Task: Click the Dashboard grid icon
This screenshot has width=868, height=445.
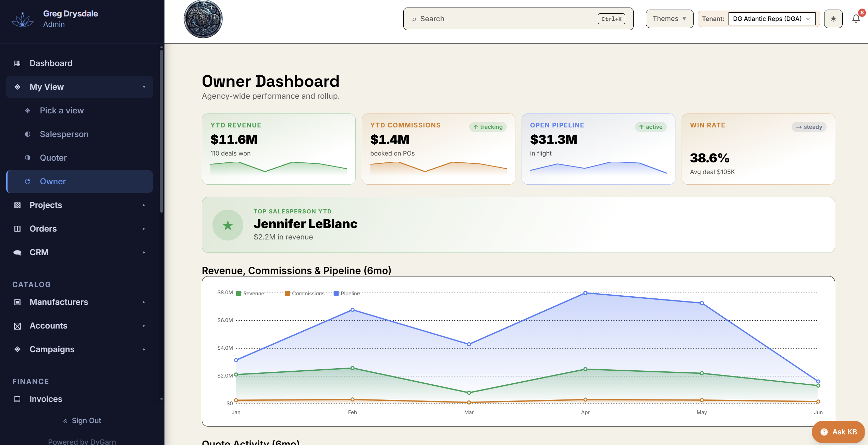Action: (17, 63)
